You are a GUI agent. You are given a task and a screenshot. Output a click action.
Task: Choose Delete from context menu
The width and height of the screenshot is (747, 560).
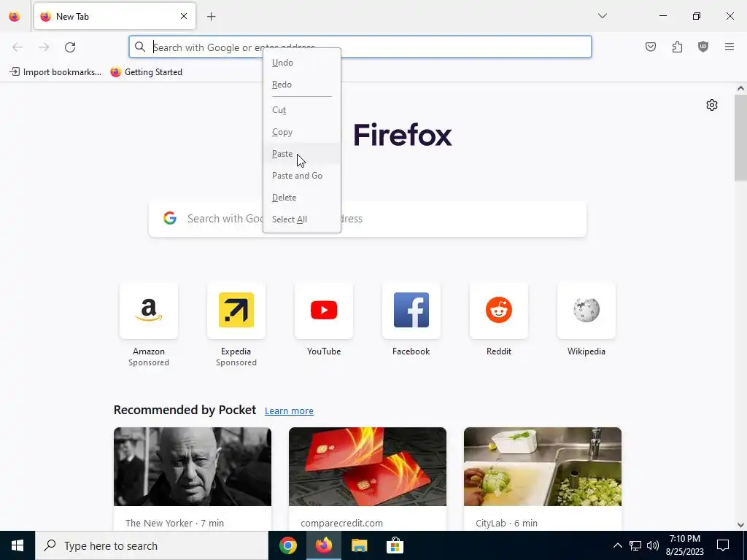(302, 198)
